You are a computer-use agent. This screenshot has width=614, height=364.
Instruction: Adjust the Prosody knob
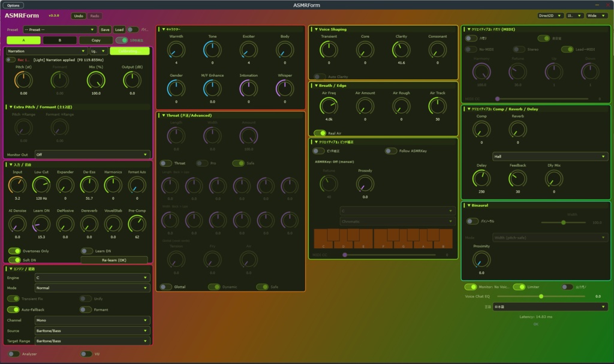pos(365,183)
